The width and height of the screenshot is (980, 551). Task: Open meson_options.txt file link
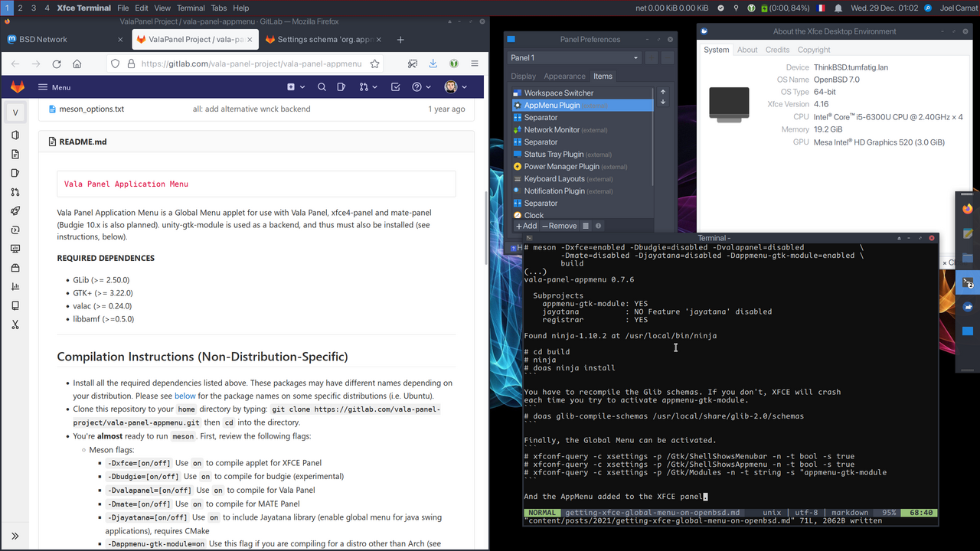click(x=91, y=109)
